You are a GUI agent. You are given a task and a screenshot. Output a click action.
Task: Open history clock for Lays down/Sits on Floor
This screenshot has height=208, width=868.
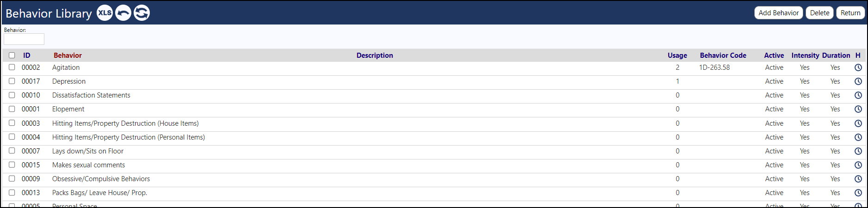[x=858, y=151]
